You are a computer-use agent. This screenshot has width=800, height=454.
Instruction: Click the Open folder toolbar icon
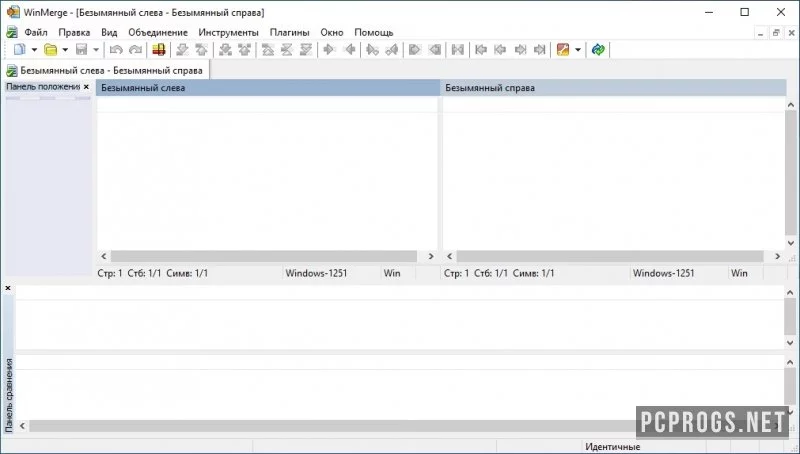(51, 49)
